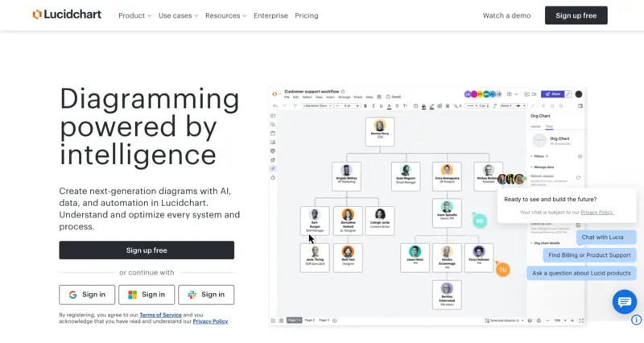The width and height of the screenshot is (644, 343).
Task: Open the Page 1 tab dropdown
Action: [x=294, y=320]
